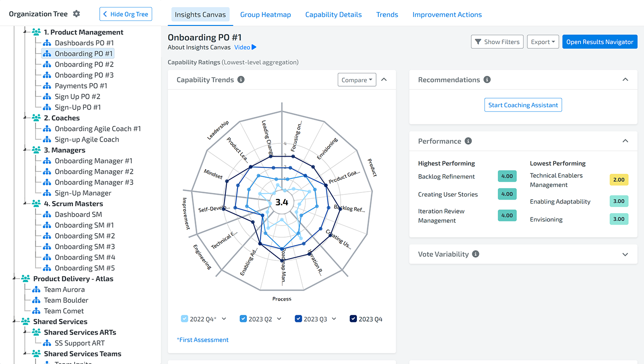Disable the 2023 Q4 checkbox
Viewport: 644px width, 364px height.
353,319
